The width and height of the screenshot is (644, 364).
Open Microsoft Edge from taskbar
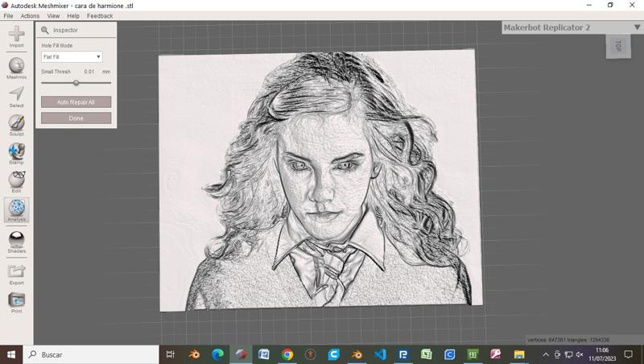(x=217, y=354)
